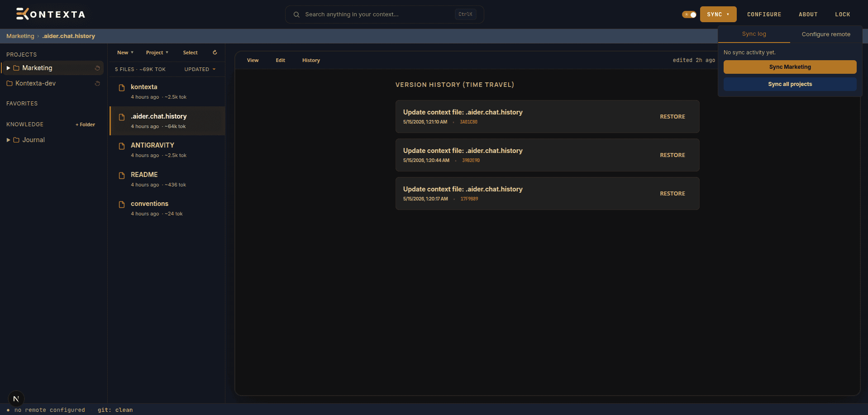Switch to the Edit tab
This screenshot has height=415, width=868.
point(280,60)
